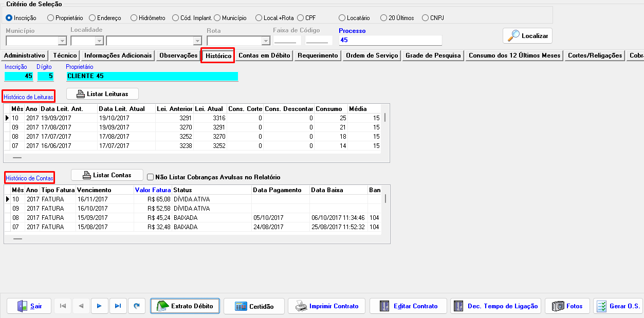Image resolution: width=644 pixels, height=318 pixels.
Task: Print contract via Imprimir Contrato
Action: click(326, 306)
